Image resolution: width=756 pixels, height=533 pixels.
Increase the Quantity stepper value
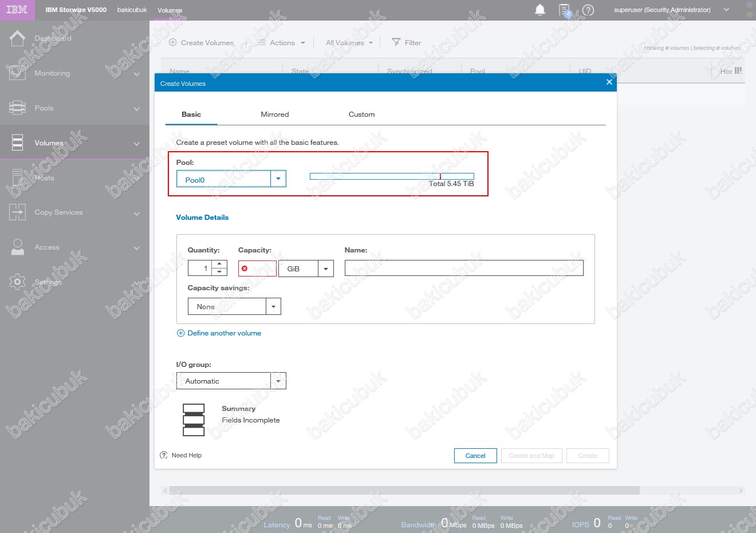tap(219, 264)
